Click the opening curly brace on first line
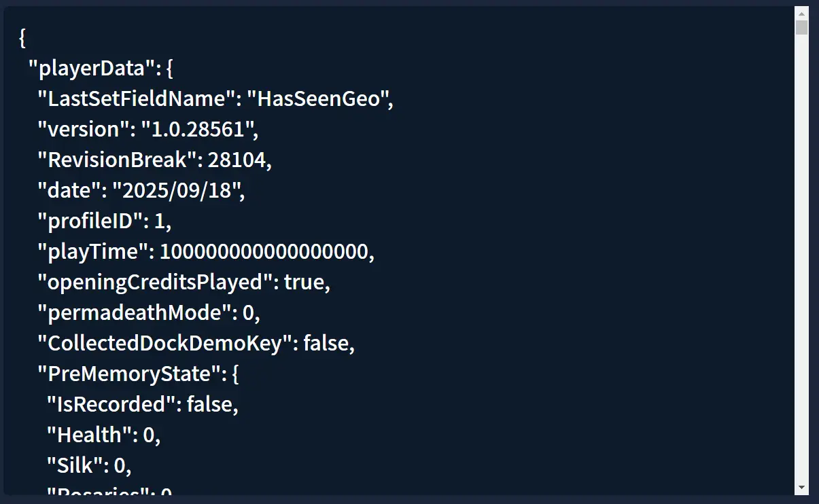The height and width of the screenshot is (504, 819). (x=22, y=37)
